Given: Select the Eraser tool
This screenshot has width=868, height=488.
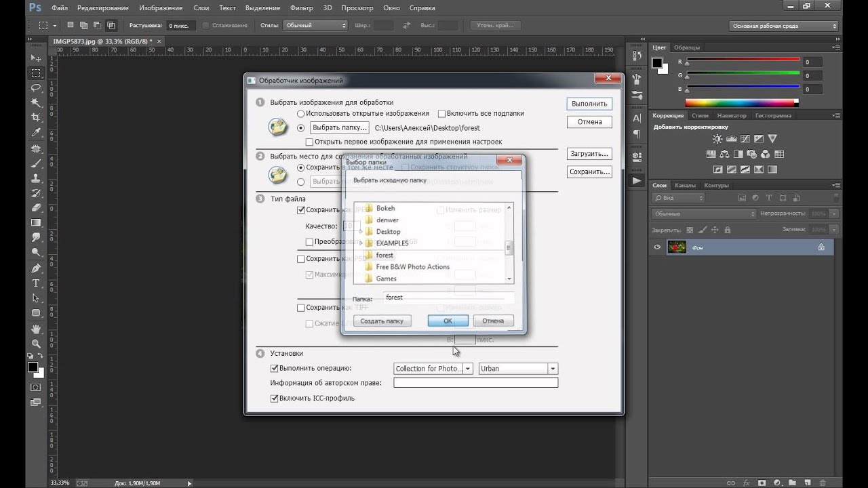Looking at the screenshot, I should click(x=36, y=208).
